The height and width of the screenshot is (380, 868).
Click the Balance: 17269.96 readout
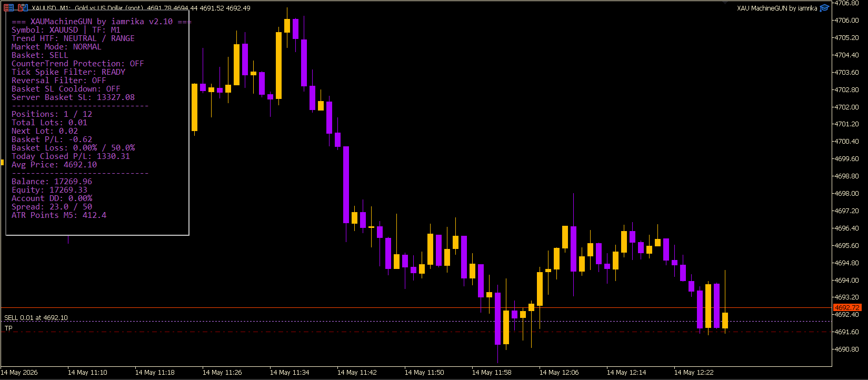[x=52, y=182]
